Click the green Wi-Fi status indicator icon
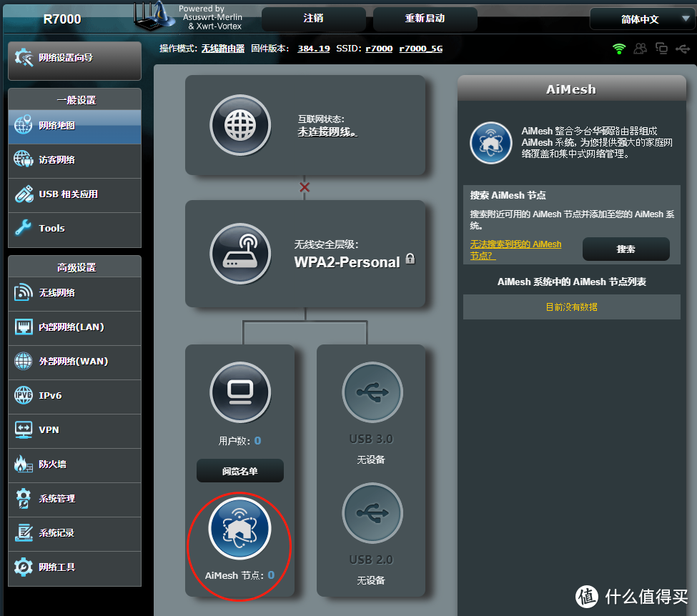The height and width of the screenshot is (616, 697). pyautogui.click(x=618, y=49)
